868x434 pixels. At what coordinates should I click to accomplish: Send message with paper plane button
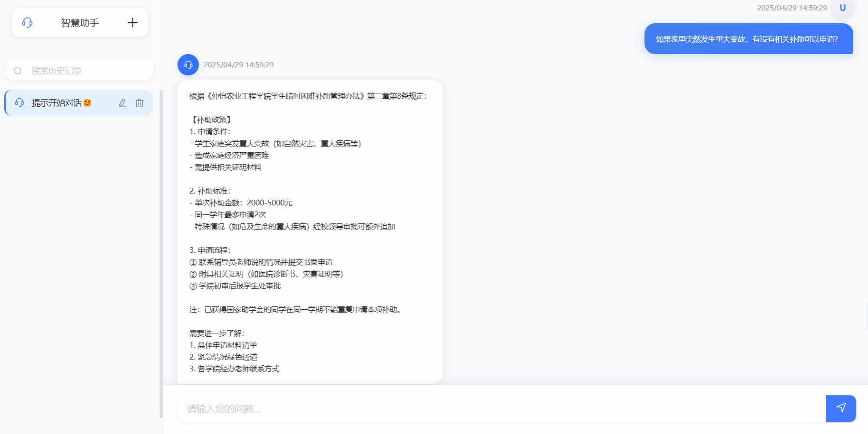841,408
